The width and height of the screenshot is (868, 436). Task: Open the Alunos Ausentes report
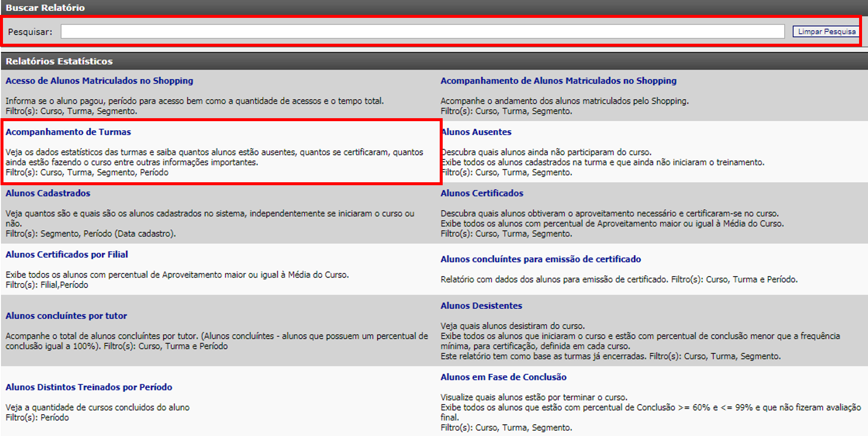pos(476,132)
